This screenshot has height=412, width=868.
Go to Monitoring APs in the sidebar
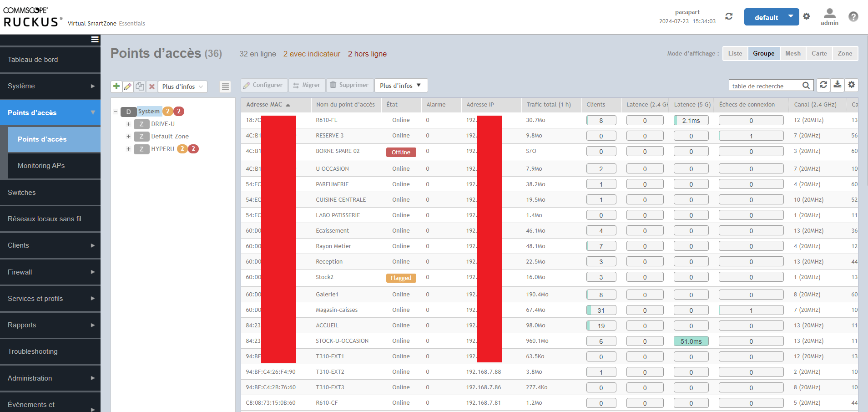click(x=41, y=166)
